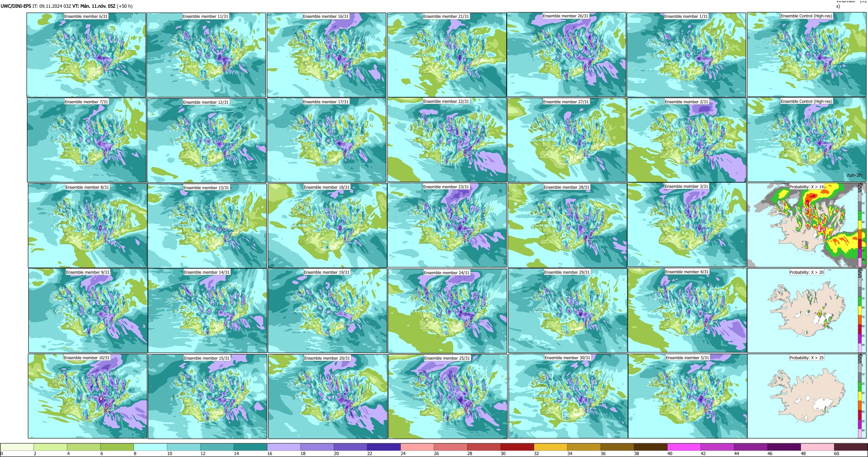
Task: Open the Ensemble member 30/31 map panel
Action: [568, 396]
